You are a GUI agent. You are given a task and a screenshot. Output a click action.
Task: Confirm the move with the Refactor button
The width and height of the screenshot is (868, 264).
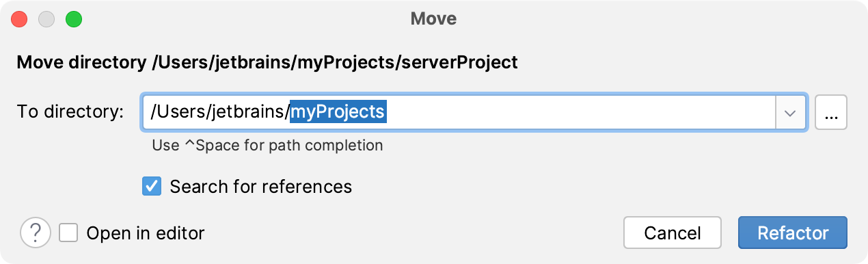coord(793,233)
